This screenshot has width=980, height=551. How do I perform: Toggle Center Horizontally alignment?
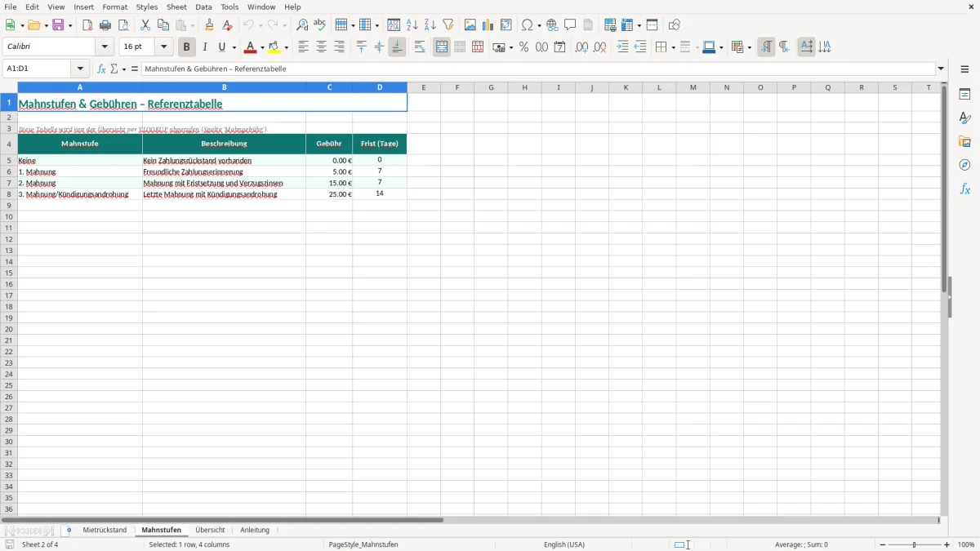321,47
